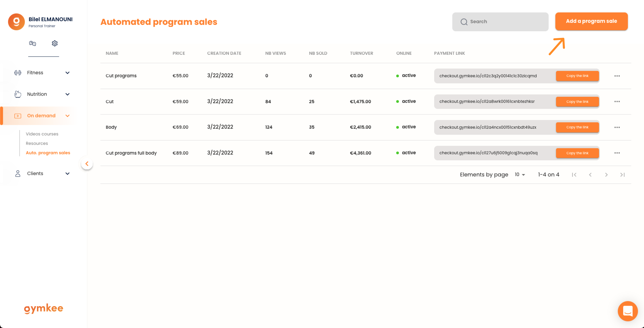Go to previous page of results
644x328 pixels.
tap(590, 175)
